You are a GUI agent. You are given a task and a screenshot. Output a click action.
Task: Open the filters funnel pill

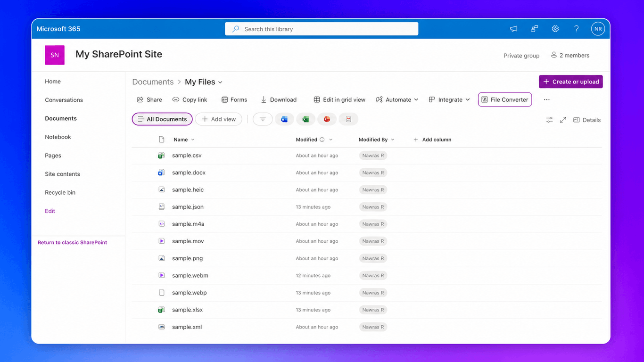point(263,119)
